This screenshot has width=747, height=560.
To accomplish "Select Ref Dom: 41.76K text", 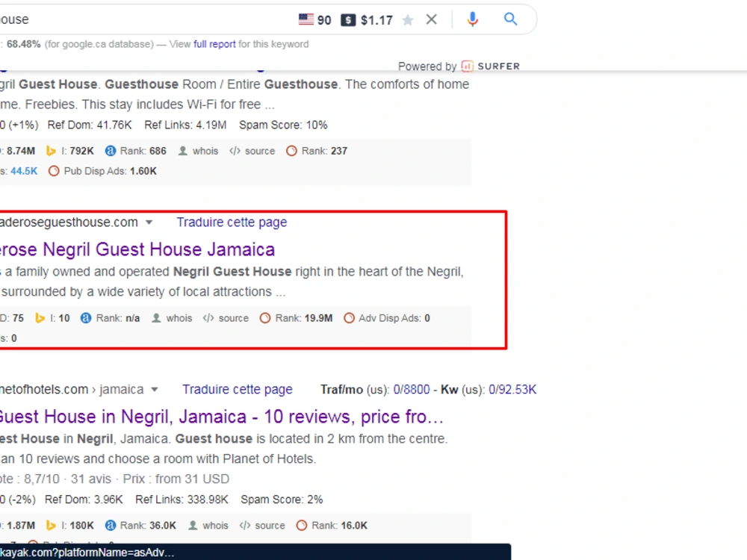I will point(90,125).
